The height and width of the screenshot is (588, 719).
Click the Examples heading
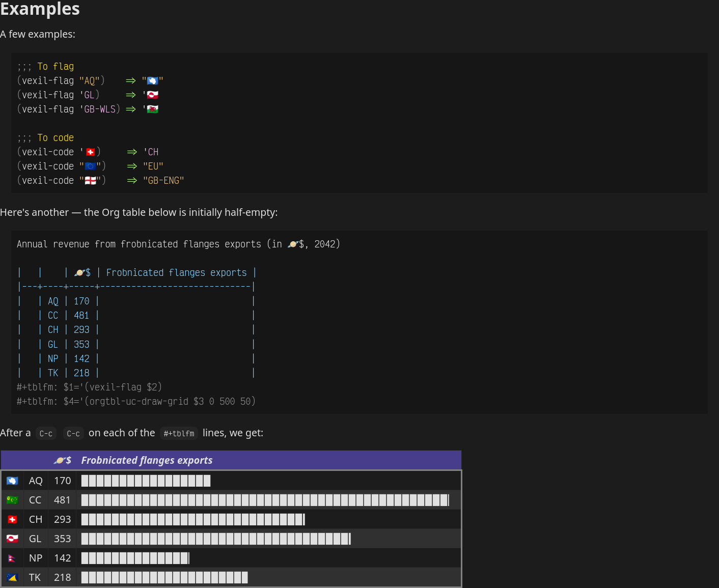point(40,9)
